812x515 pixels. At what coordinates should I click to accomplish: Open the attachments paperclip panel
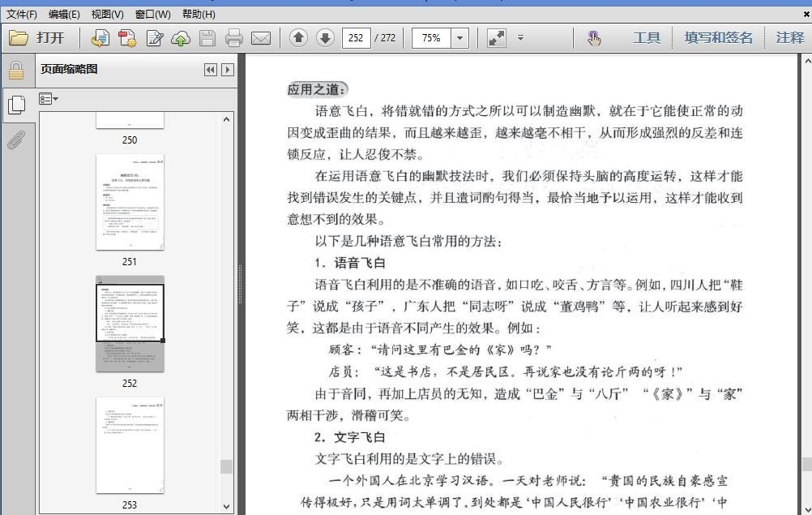point(16,139)
